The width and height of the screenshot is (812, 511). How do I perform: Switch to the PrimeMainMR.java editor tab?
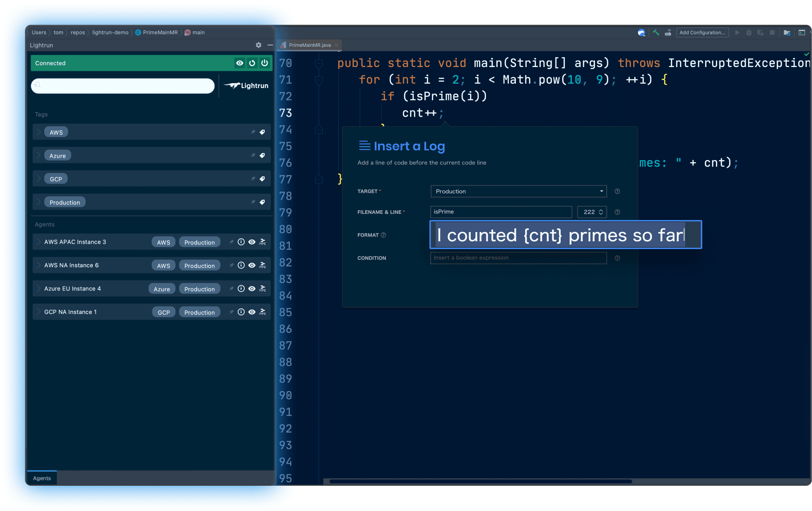309,45
